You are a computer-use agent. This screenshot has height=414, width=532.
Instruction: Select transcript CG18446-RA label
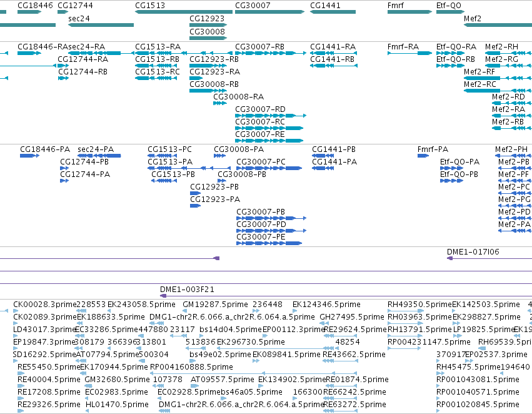[x=43, y=47]
